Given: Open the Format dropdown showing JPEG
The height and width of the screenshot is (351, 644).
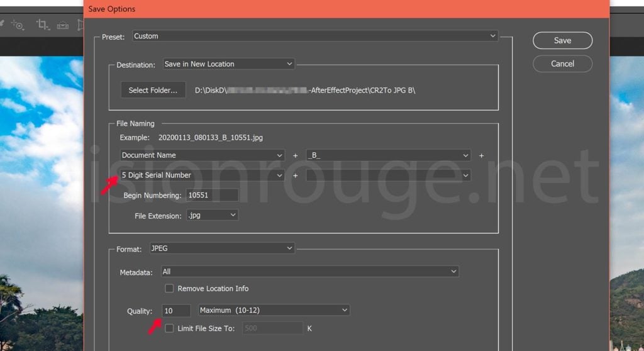Looking at the screenshot, I should click(x=221, y=248).
